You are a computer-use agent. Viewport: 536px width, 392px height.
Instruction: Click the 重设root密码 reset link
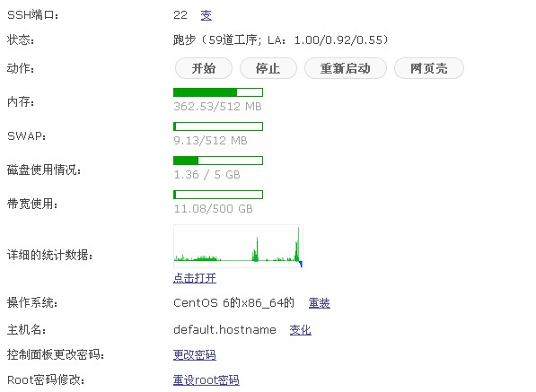(x=206, y=379)
